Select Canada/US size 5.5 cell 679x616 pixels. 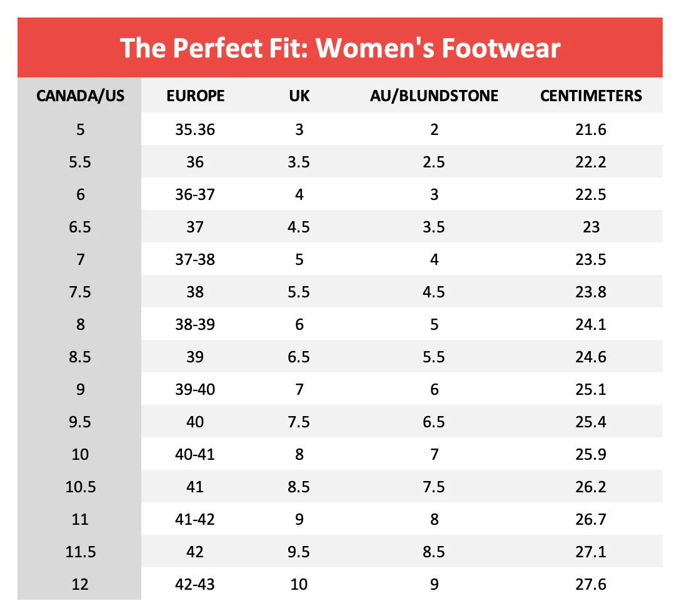click(x=80, y=162)
